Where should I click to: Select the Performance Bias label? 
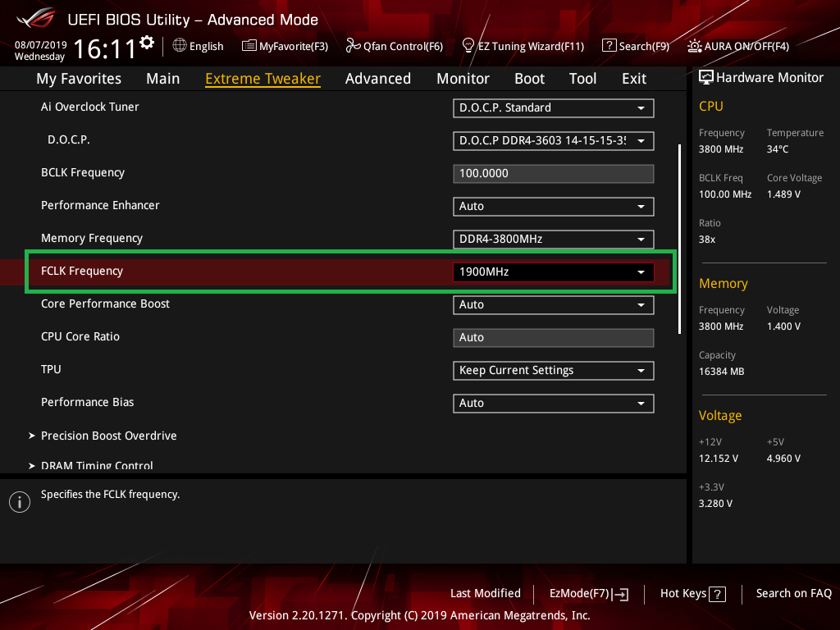point(87,402)
